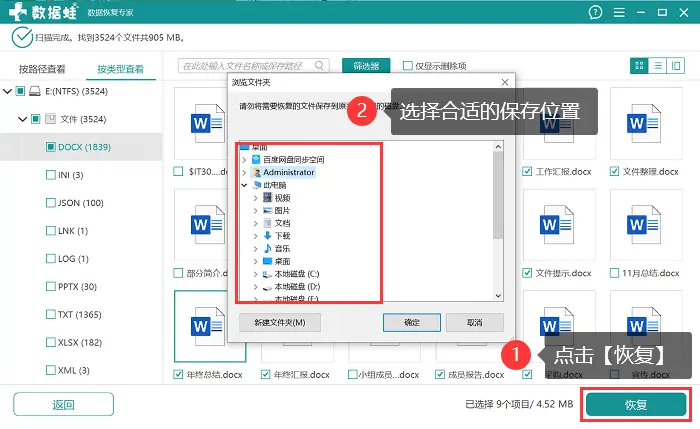Image resolution: width=700 pixels, height=429 pixels.
Task: Click the dialog tree scrollbar up arrow
Action: pos(498,147)
